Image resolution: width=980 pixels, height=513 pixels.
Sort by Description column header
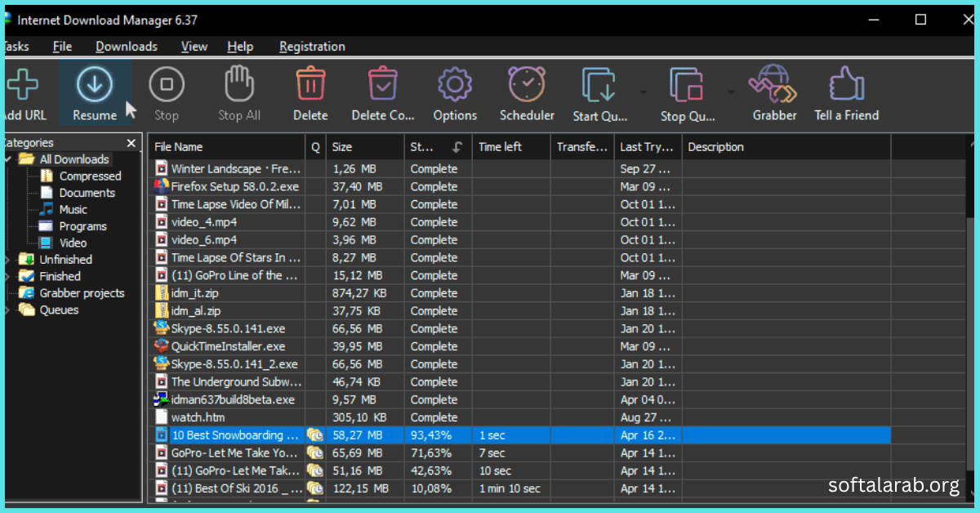pos(786,147)
